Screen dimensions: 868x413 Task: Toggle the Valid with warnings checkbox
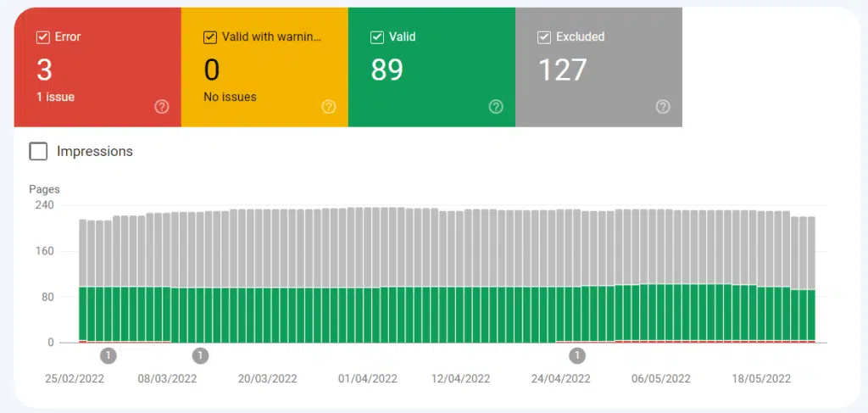pos(209,37)
